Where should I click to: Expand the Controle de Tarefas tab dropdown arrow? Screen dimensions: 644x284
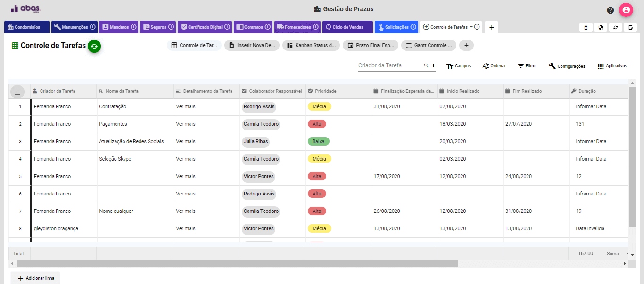point(470,27)
